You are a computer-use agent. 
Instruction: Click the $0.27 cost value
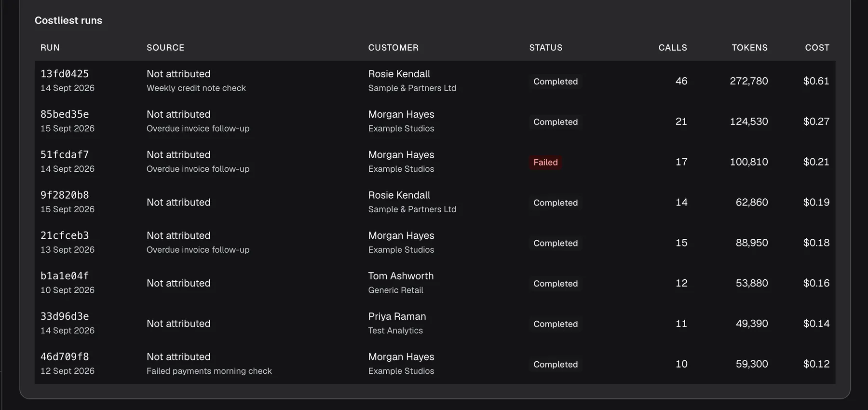tap(816, 122)
